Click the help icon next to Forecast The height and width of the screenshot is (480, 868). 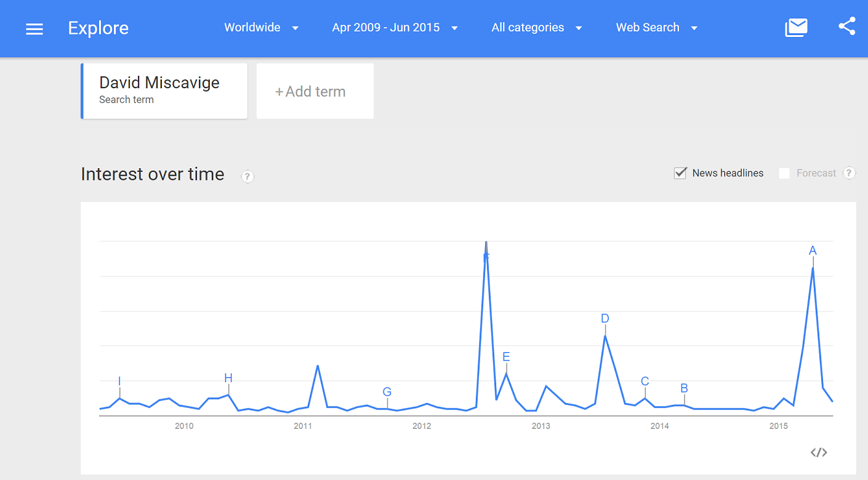click(849, 173)
